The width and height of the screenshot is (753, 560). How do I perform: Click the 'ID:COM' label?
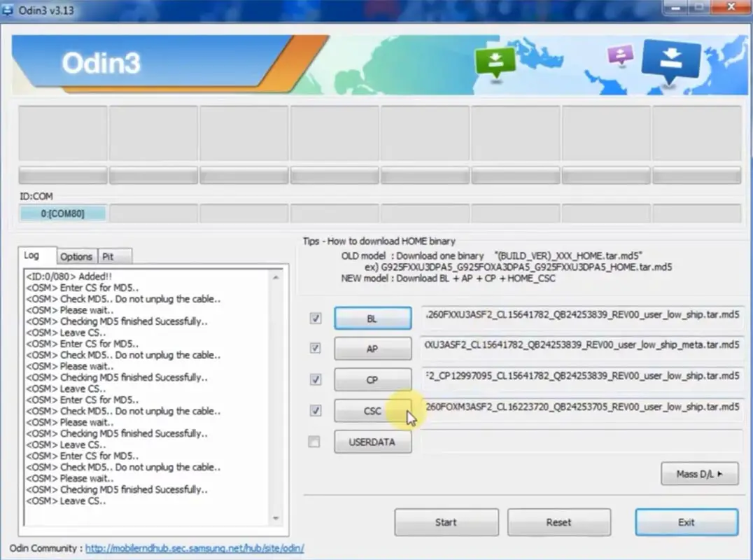[x=36, y=197]
